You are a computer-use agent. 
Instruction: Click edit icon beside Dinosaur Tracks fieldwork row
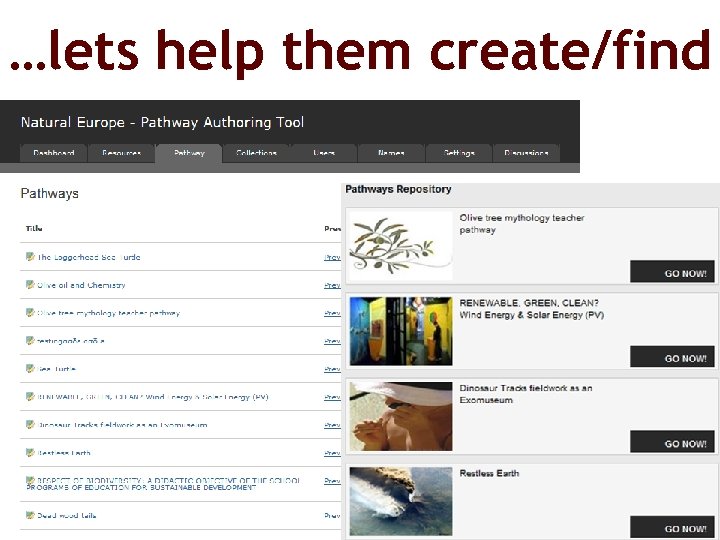point(30,424)
